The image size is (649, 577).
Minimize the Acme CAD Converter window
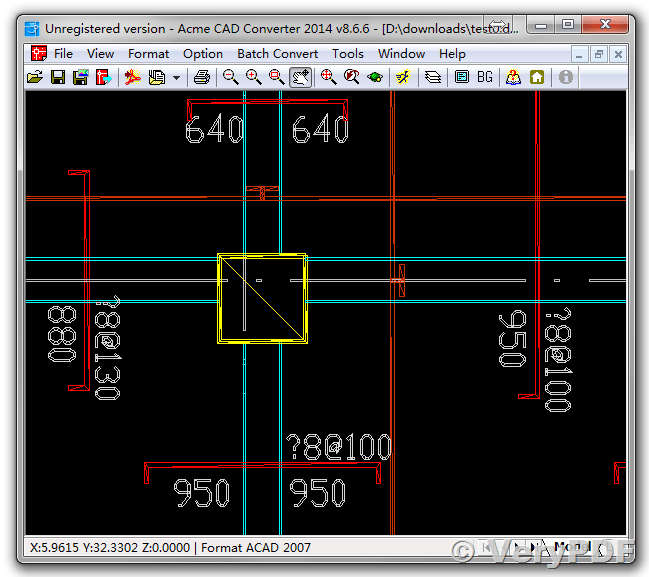click(x=541, y=25)
